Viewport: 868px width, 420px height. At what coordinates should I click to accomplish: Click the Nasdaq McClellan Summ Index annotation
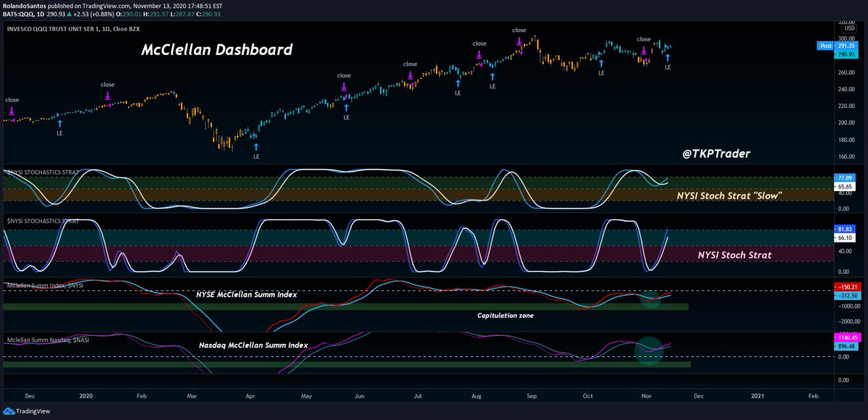(x=253, y=345)
